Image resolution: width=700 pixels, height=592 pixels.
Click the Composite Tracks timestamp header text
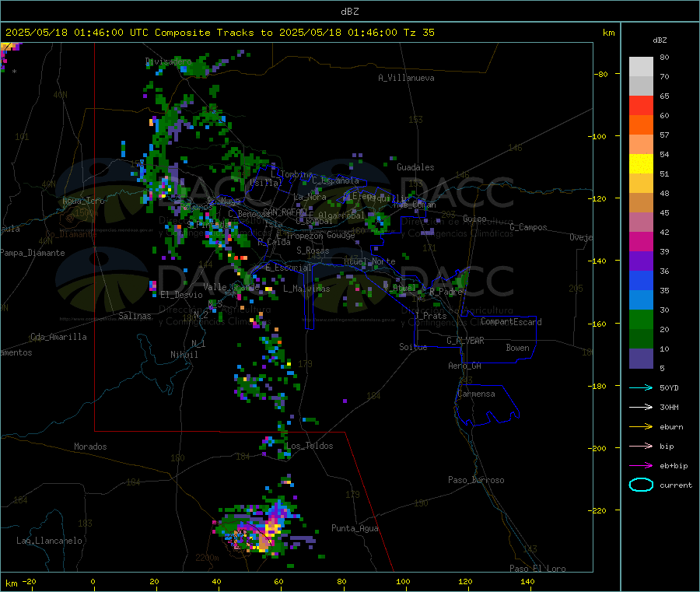[x=219, y=33]
